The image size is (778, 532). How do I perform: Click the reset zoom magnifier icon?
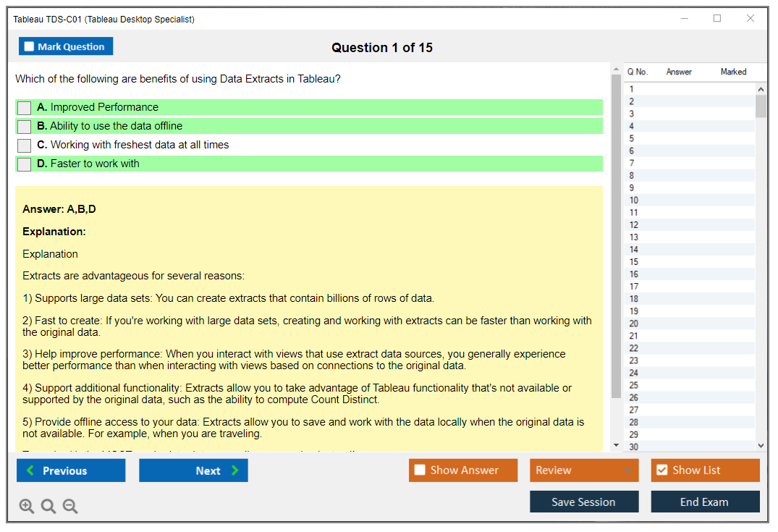tap(48, 507)
